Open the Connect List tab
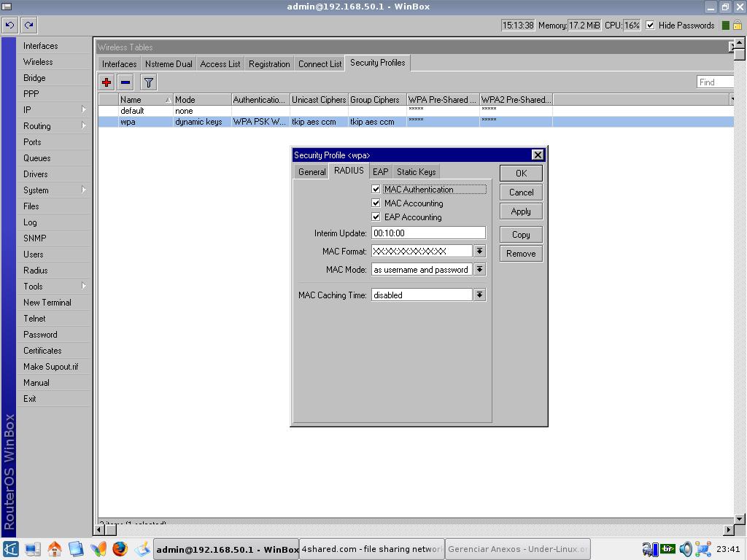The width and height of the screenshot is (747, 560). (x=320, y=64)
